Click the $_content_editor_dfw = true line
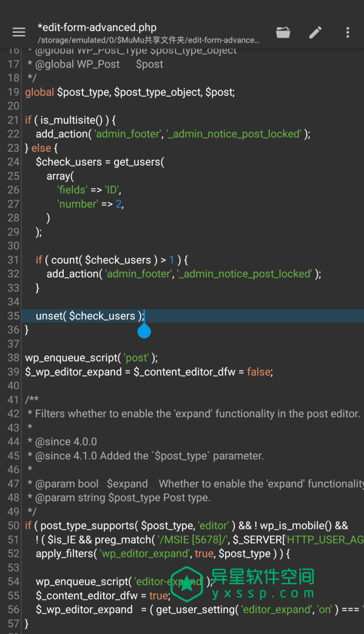This screenshot has height=634, width=364. tap(102, 596)
